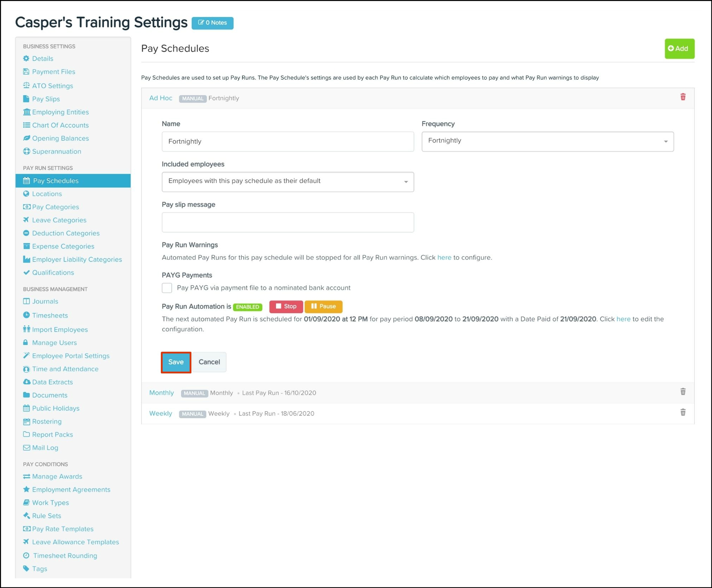
Task: Expand the Monthly pay schedule
Action: pyautogui.click(x=162, y=393)
